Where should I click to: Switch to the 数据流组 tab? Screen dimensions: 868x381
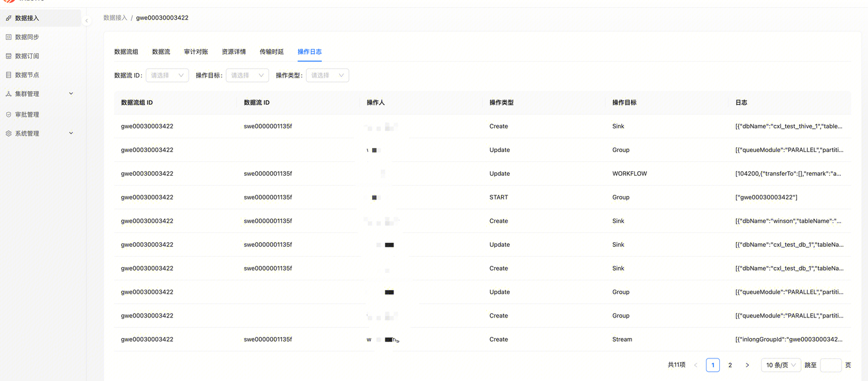(126, 52)
